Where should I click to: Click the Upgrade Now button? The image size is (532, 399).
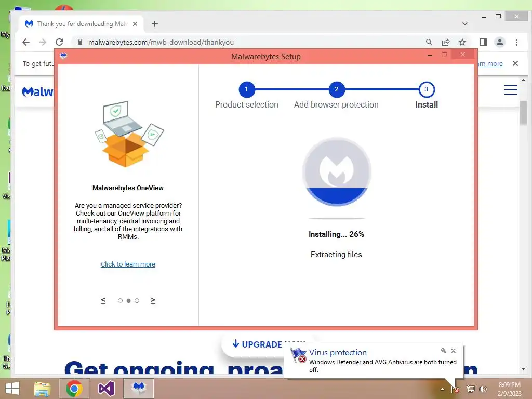[x=258, y=344]
